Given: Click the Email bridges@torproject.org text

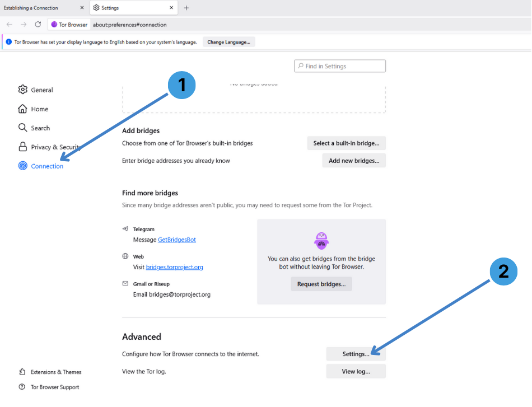Looking at the screenshot, I should click(172, 294).
